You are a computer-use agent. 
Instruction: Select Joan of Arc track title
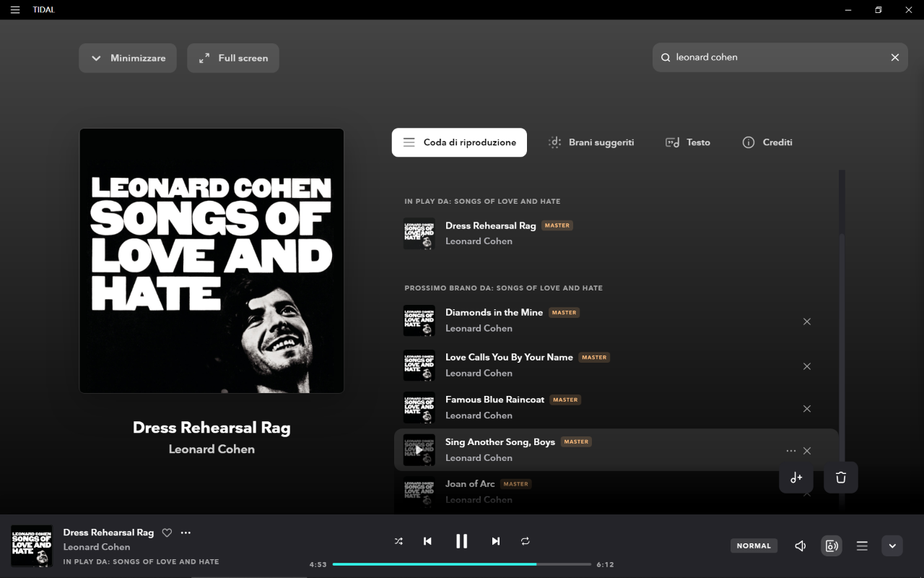(470, 483)
